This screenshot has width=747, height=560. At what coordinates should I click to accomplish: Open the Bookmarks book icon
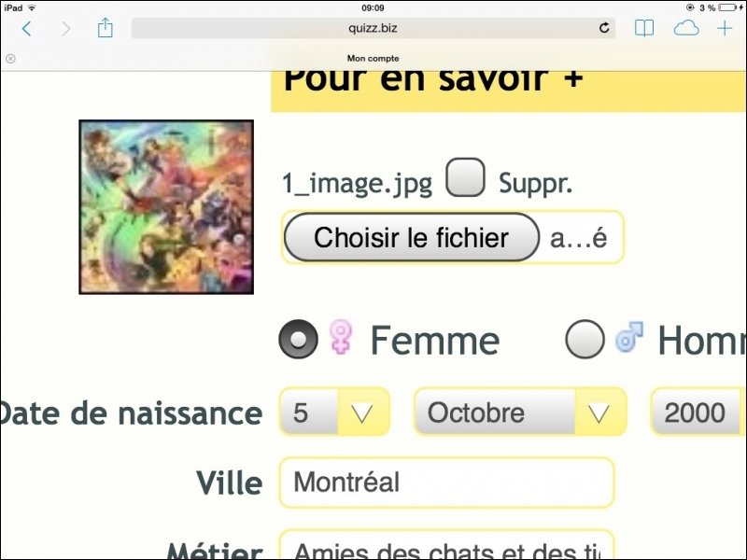[644, 29]
